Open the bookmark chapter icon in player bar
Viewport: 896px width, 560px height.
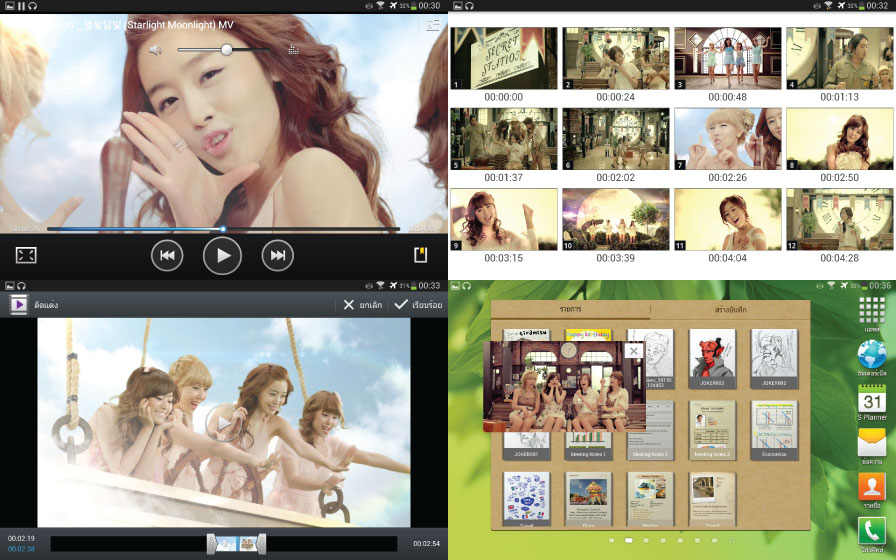[x=421, y=255]
